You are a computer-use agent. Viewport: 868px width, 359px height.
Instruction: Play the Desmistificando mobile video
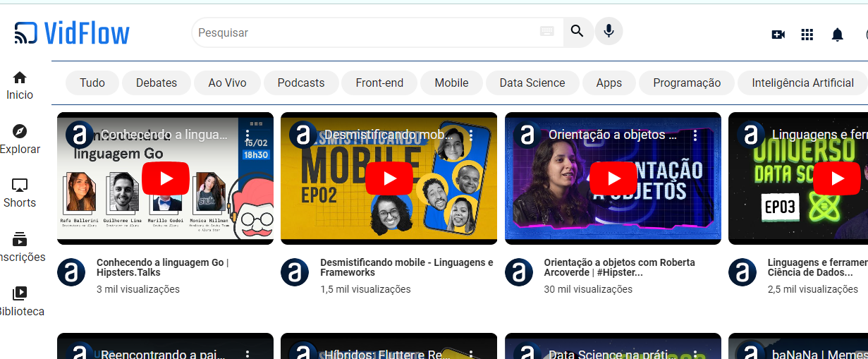coord(389,178)
